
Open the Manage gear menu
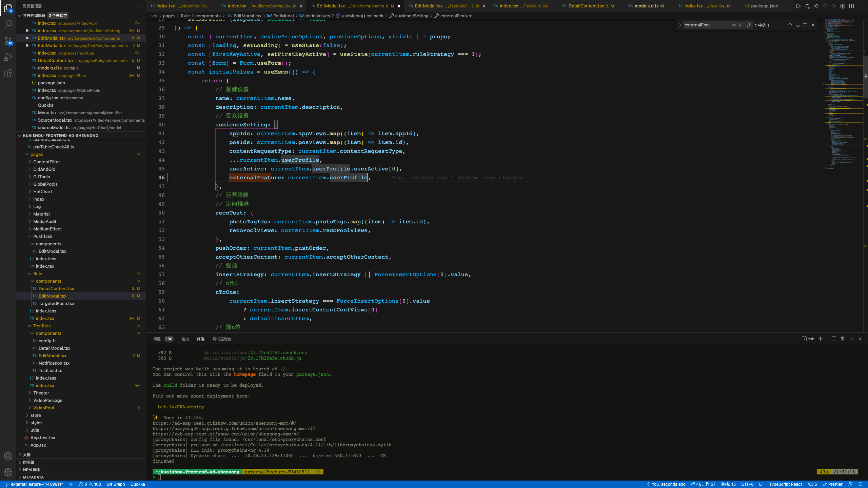[8, 472]
